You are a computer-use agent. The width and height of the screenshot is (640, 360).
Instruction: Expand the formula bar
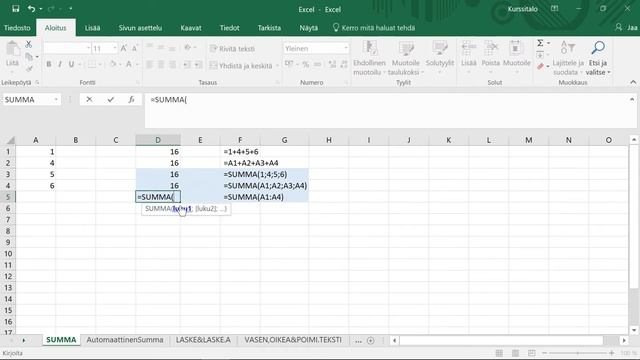tap(632, 99)
